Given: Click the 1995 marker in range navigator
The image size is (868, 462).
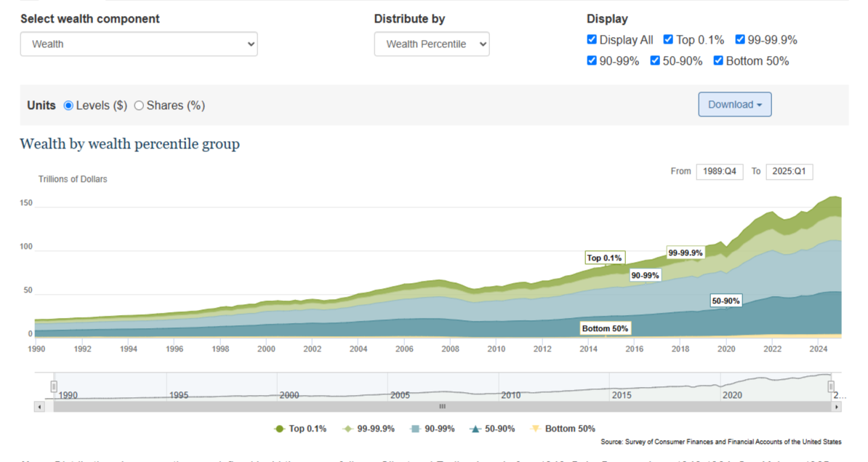Looking at the screenshot, I should [179, 395].
